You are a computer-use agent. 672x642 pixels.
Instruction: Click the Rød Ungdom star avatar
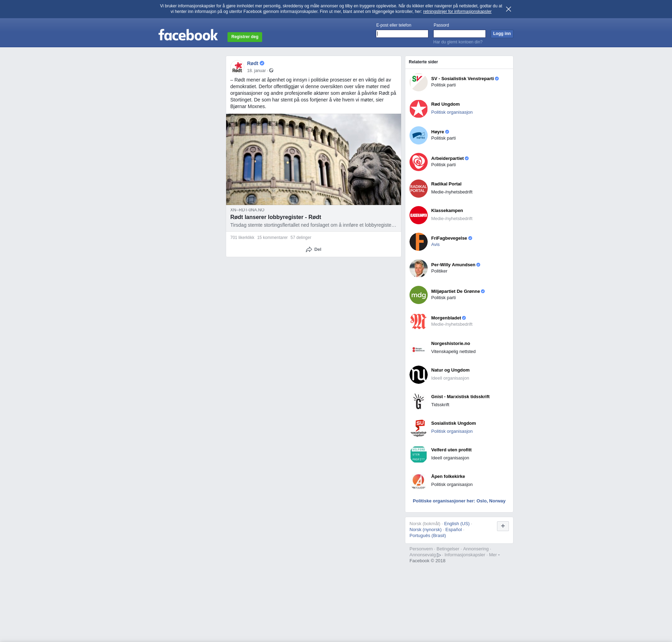(419, 109)
